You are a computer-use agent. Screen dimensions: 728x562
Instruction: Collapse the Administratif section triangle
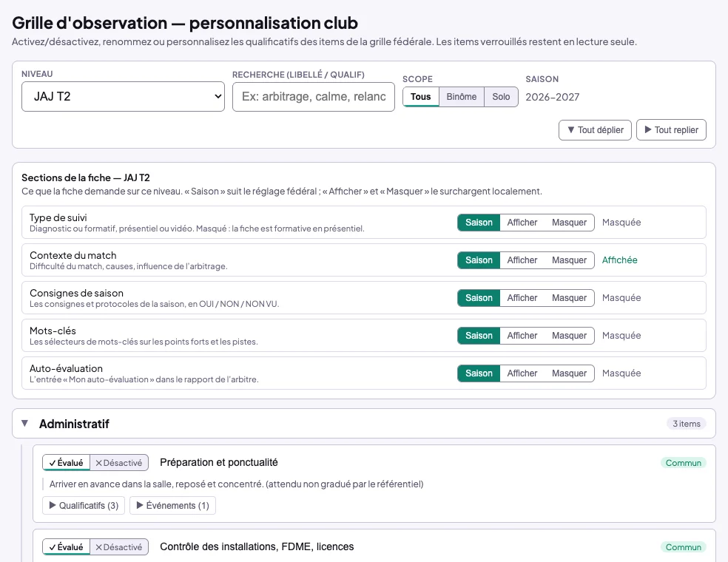[x=25, y=423]
